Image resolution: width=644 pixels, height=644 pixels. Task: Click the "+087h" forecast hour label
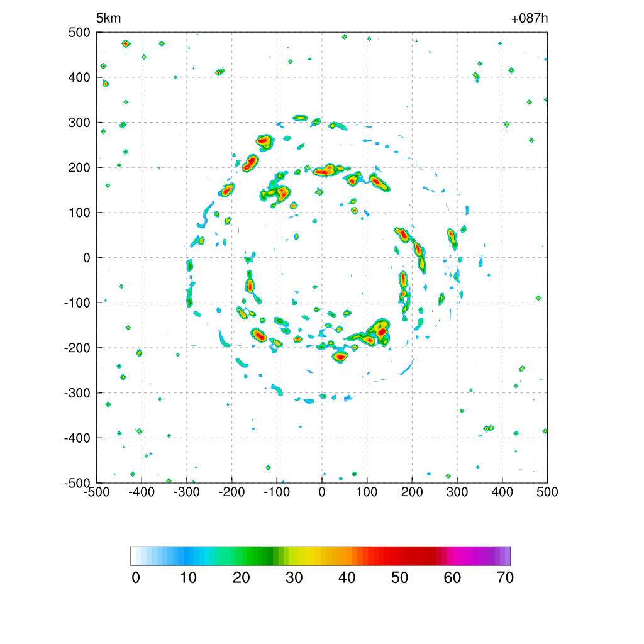point(529,18)
